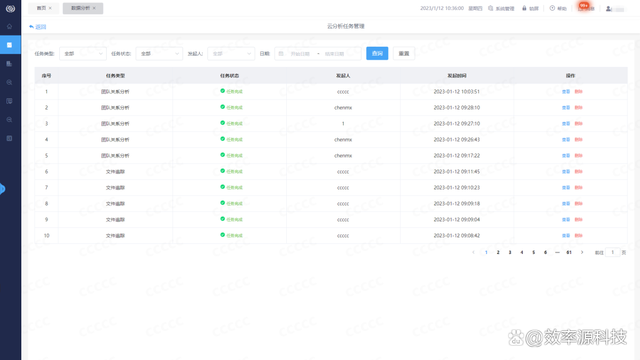Delete task in row 3

[x=578, y=124]
